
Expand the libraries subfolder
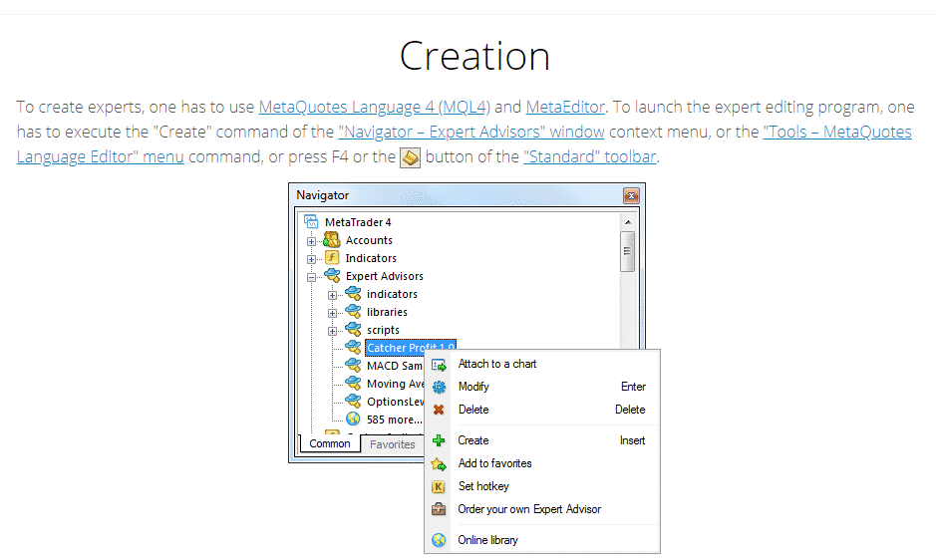(x=333, y=313)
